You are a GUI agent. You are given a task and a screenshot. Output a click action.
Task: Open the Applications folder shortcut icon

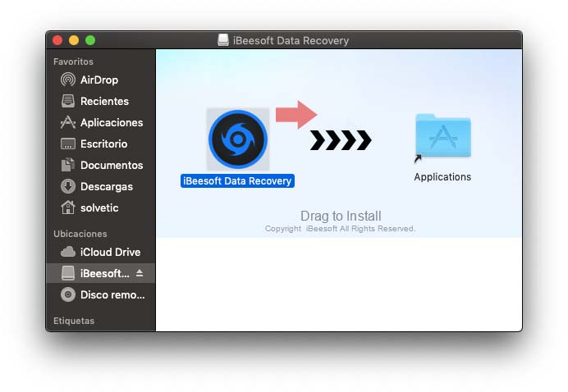click(443, 136)
